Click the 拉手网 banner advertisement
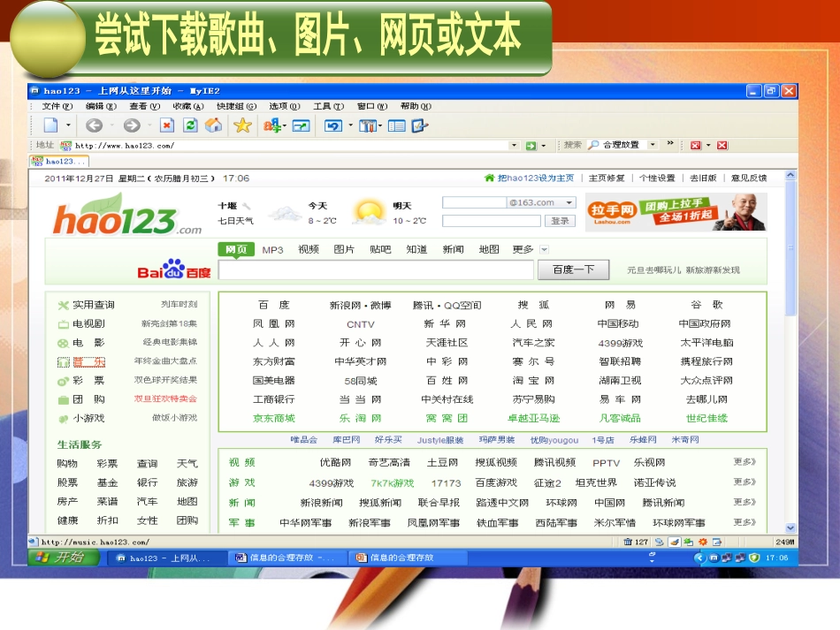The image size is (840, 630). click(676, 212)
